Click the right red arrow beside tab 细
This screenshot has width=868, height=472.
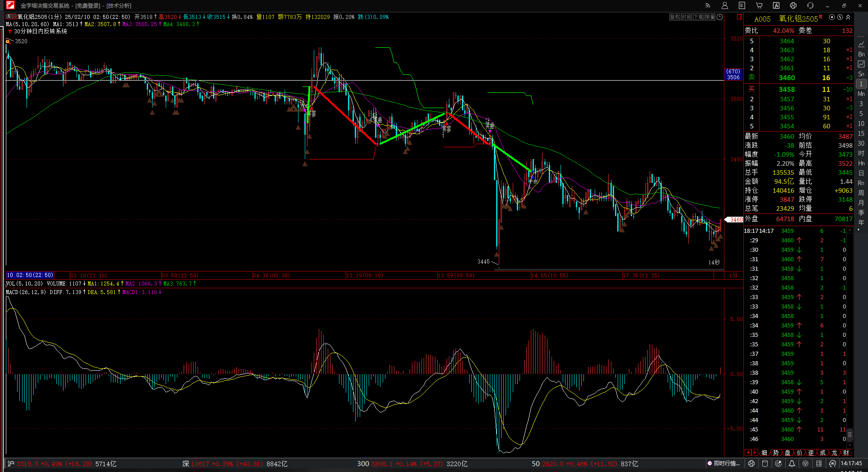coord(754,453)
